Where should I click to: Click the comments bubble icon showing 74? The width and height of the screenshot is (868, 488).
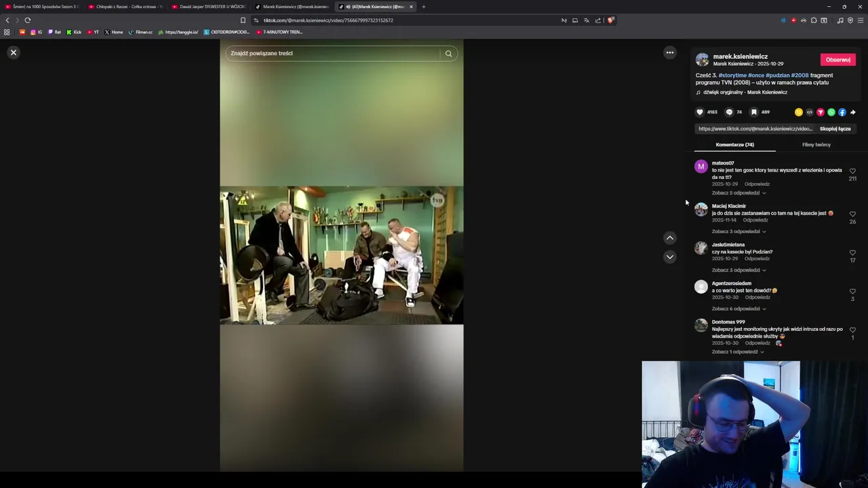729,112
